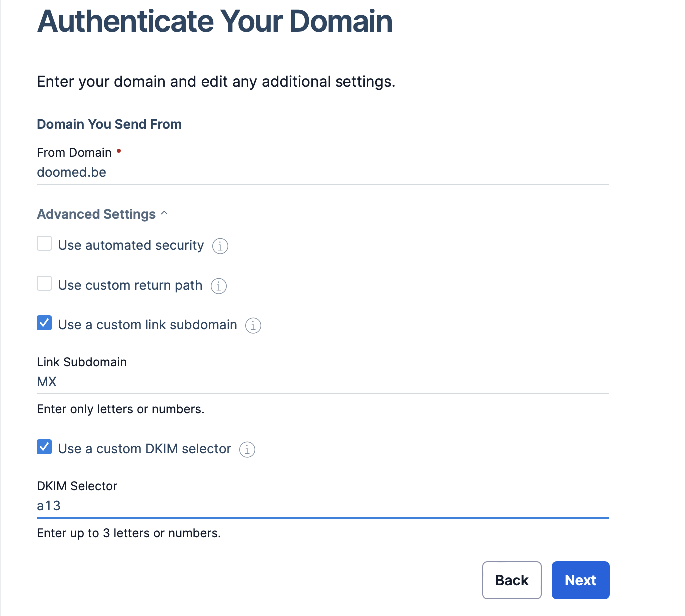The width and height of the screenshot is (685, 616).
Task: Uncheck the custom link subdomain checkbox
Action: point(44,323)
